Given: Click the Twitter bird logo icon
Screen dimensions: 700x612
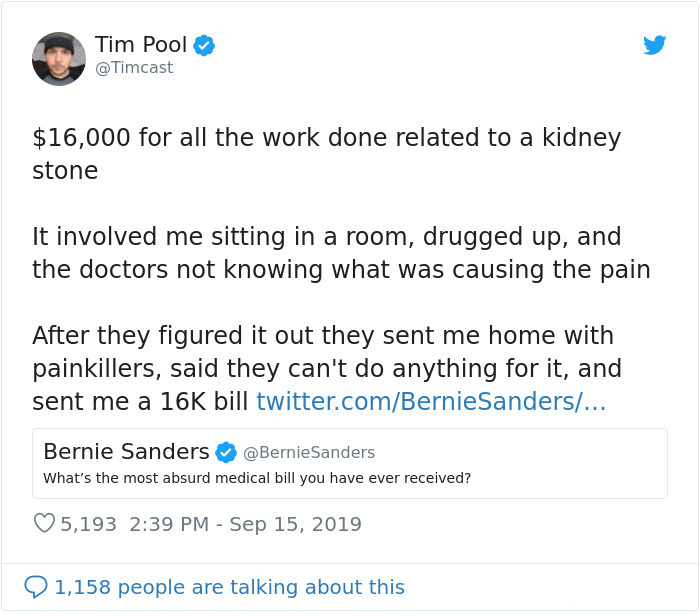Looking at the screenshot, I should [654, 45].
